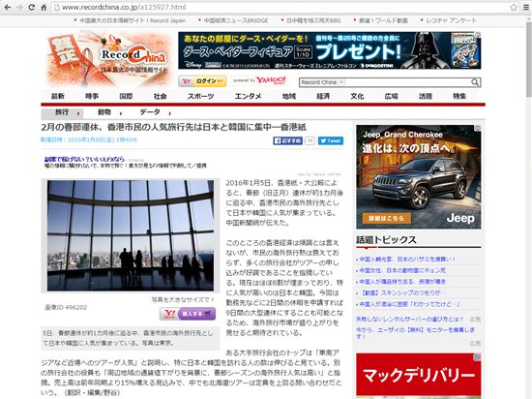532x399 pixels.
Task: Click the browser back arrow
Action: pos(7,7)
